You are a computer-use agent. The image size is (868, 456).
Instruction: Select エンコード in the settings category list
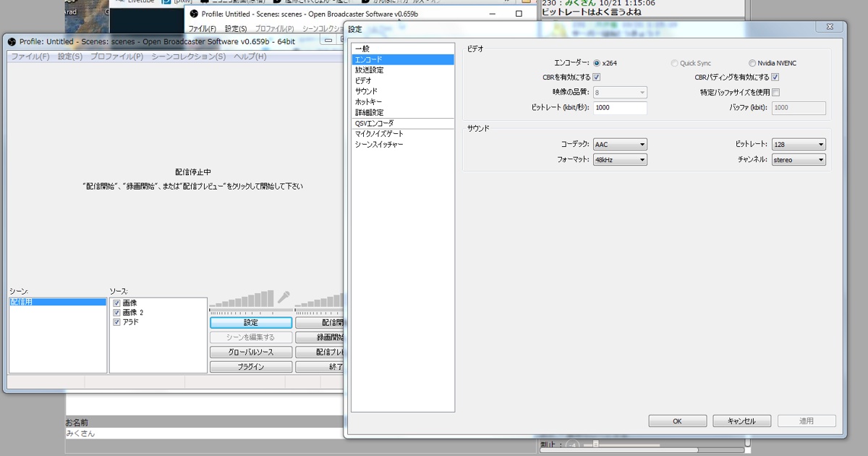pos(403,59)
